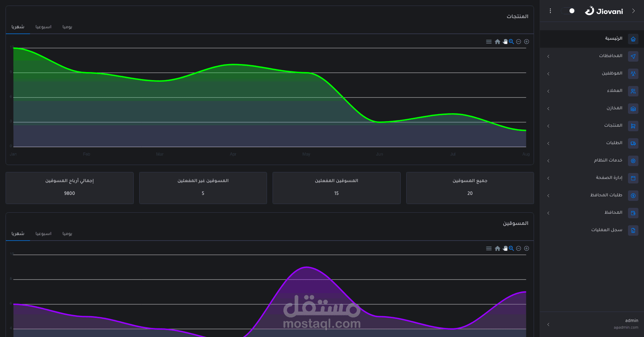The height and width of the screenshot is (337, 644).
Task: Open the جميع المسوقين stat card
Action: 470,188
